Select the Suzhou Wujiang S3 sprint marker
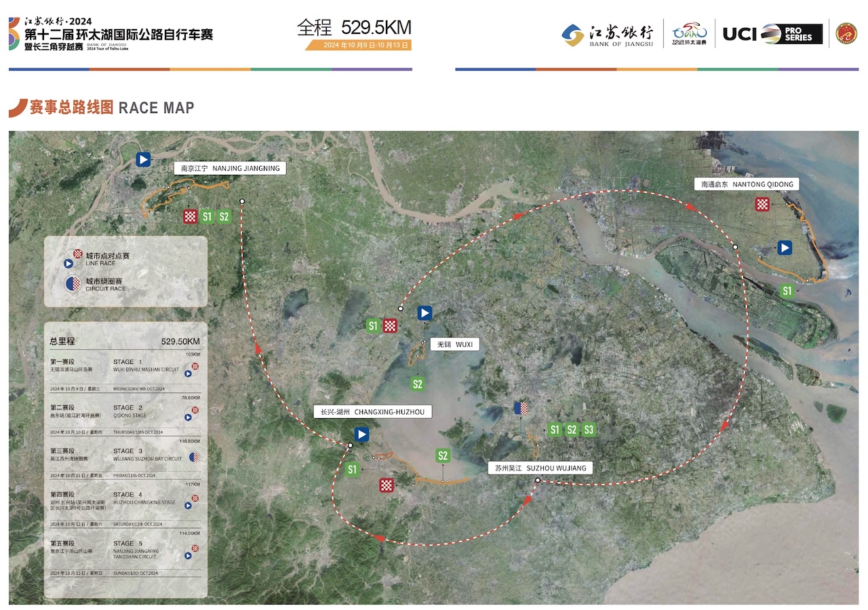Viewport: 868px width, 610px height. pyautogui.click(x=589, y=430)
